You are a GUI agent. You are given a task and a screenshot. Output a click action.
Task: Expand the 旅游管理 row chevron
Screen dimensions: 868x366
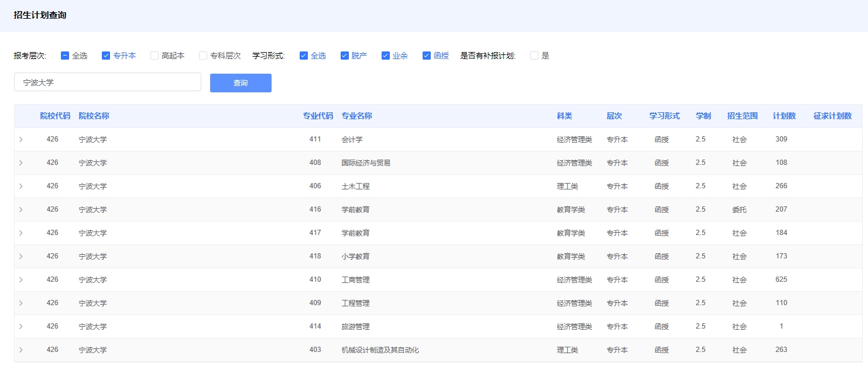tap(20, 326)
